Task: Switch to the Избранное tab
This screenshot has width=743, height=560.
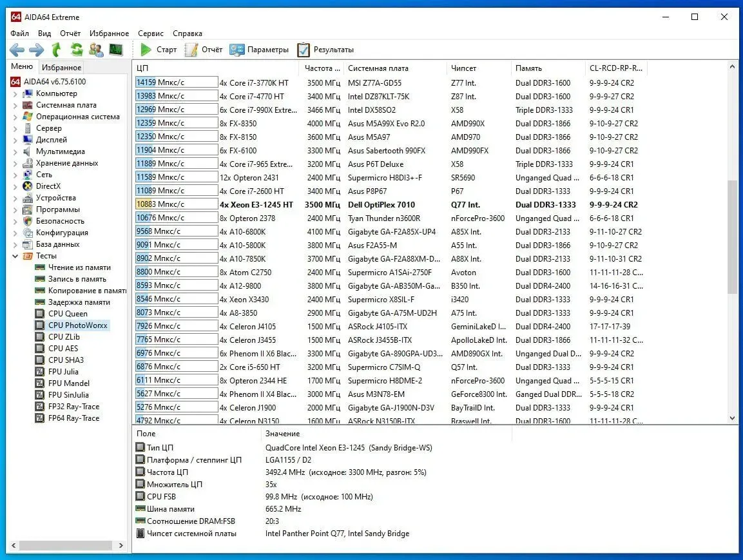Action: (61, 68)
